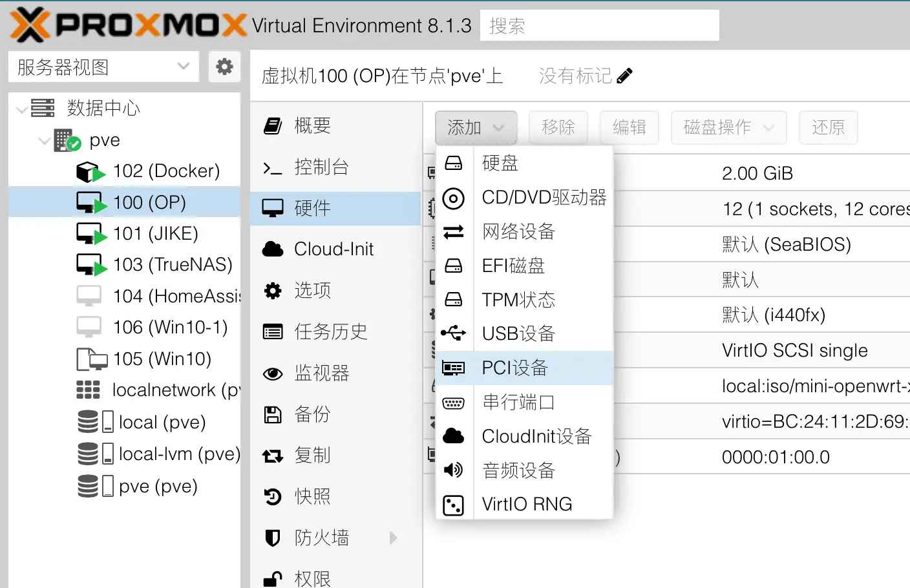Open the 防火墙 firewall shield icon
Viewport: 910px width, 588px height.
tap(273, 538)
